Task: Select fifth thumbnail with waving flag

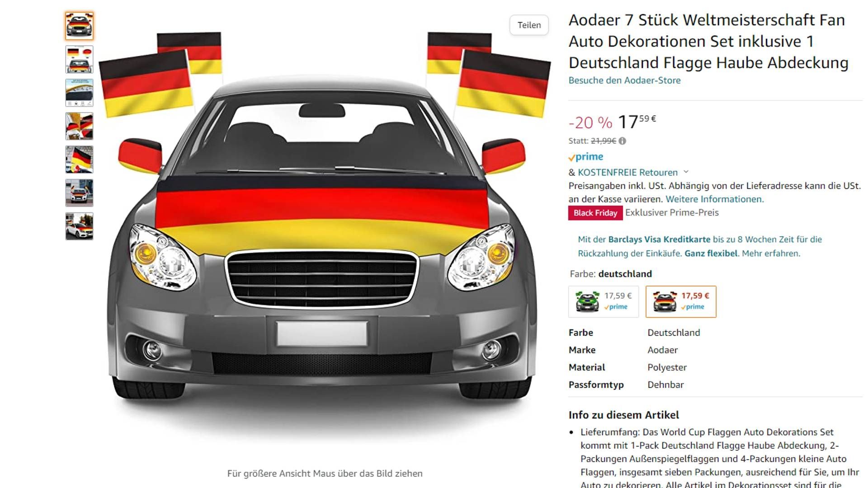Action: [79, 160]
